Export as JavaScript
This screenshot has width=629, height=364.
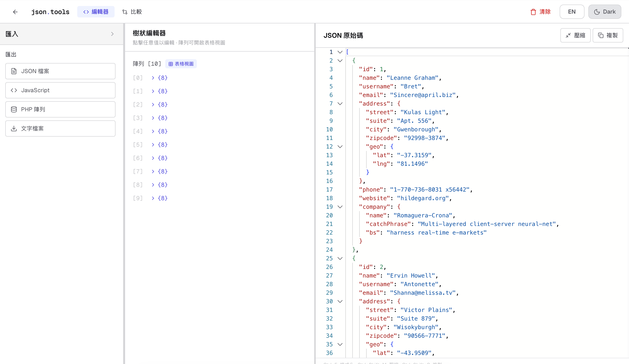click(61, 90)
